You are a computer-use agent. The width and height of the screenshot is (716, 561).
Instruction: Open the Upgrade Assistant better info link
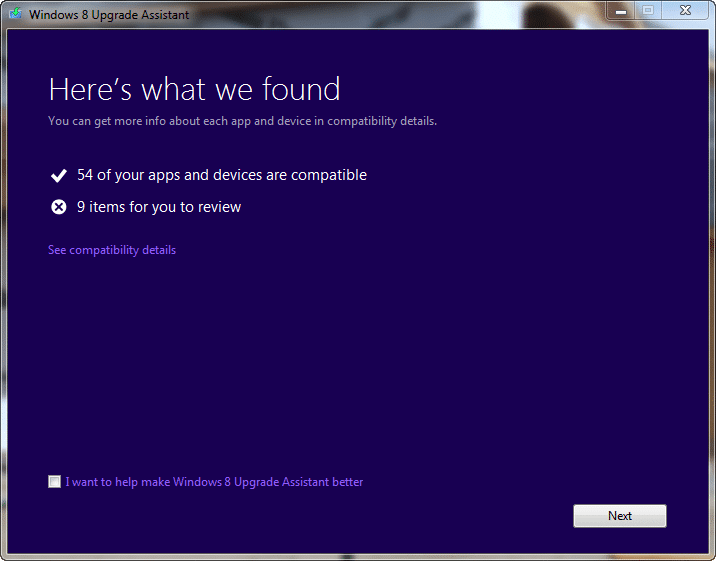tap(214, 482)
